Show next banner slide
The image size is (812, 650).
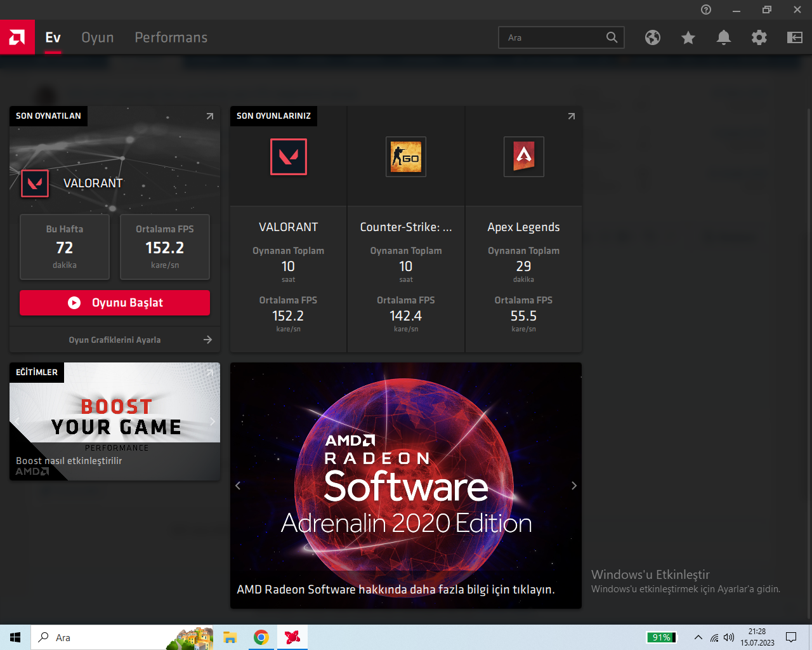[x=574, y=486]
